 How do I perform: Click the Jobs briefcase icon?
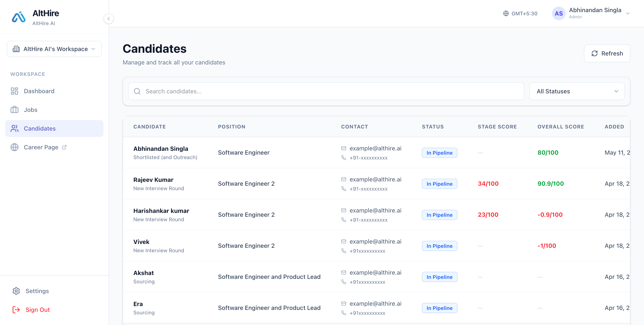point(14,110)
